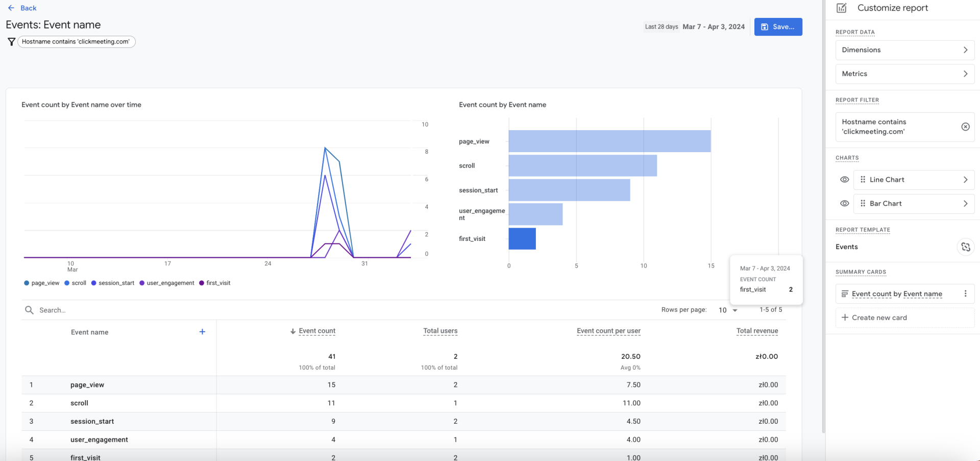Click the drag handle on Line Chart
This screenshot has height=461, width=980.
(862, 179)
